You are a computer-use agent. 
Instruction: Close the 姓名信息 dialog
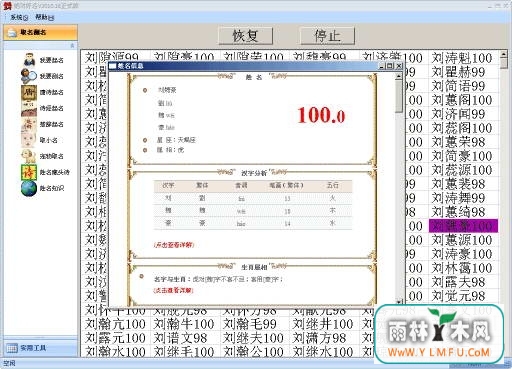pyautogui.click(x=399, y=66)
